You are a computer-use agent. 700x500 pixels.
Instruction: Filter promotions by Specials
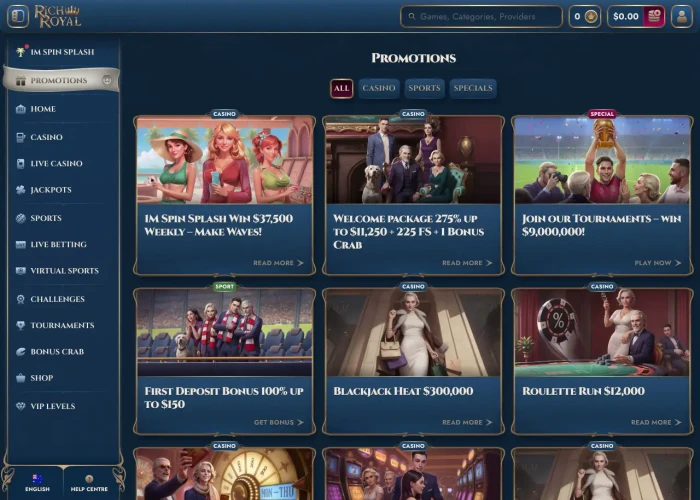tap(473, 88)
